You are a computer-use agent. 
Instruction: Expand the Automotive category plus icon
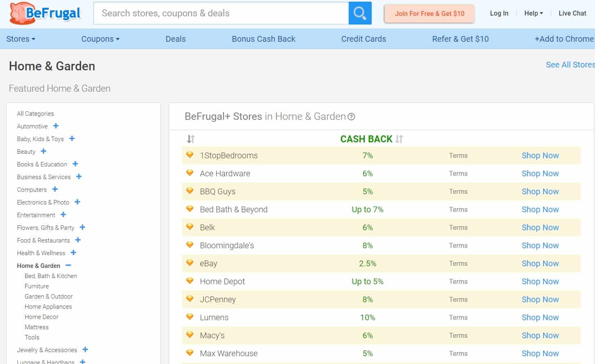coord(56,126)
